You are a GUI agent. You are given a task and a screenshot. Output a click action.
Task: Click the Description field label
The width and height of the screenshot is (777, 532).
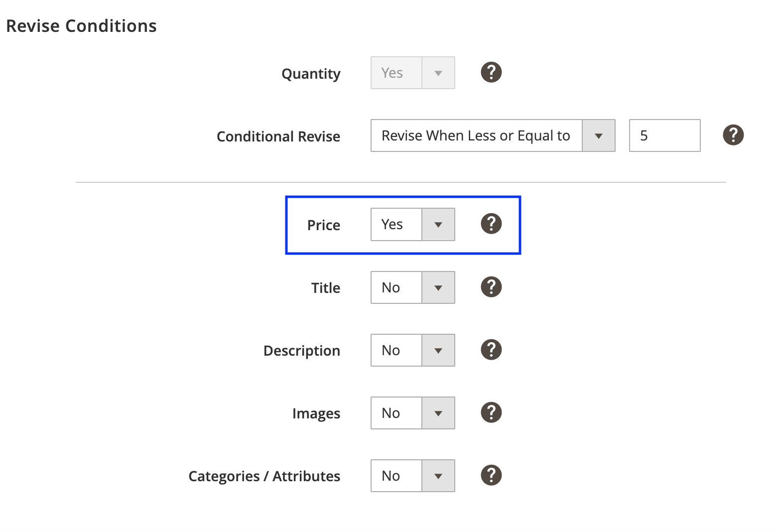pyautogui.click(x=301, y=351)
